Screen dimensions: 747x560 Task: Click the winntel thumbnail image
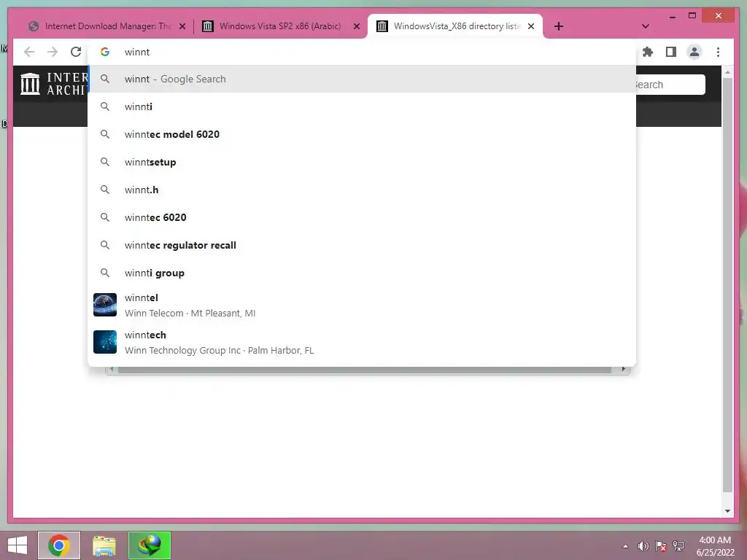[105, 305]
